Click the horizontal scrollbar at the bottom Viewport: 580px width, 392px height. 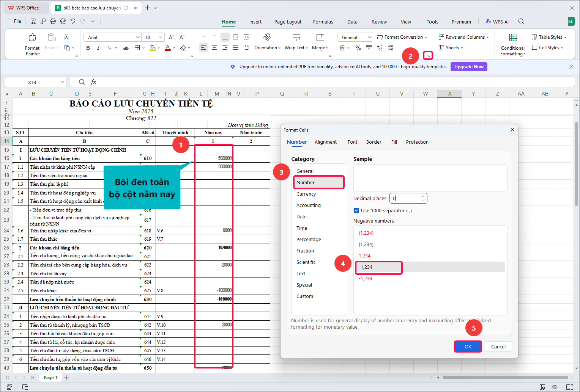click(x=505, y=378)
